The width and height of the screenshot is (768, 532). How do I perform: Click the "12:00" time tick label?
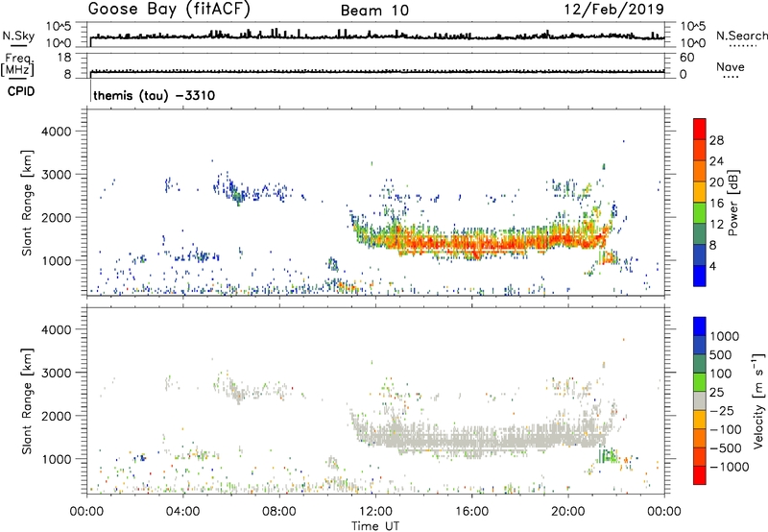[x=375, y=512]
